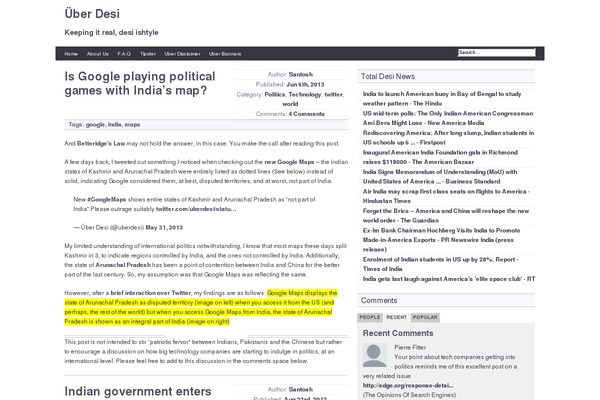
Task: Switch to the POPULAR comments tab
Action: tap(425, 317)
